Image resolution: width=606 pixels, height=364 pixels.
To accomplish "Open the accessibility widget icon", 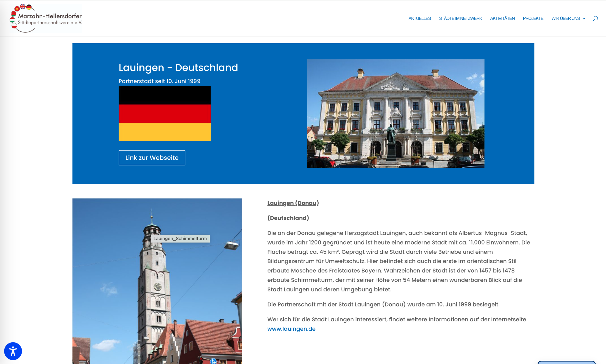I will click(13, 351).
